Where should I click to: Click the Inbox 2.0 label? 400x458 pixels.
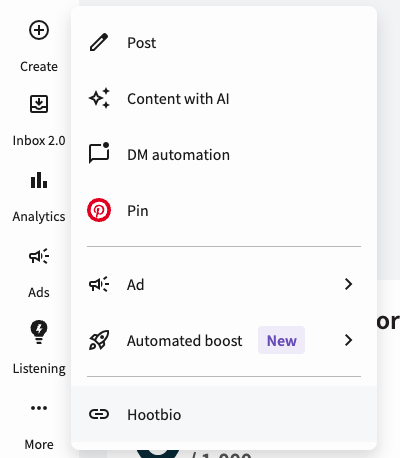[39, 141]
